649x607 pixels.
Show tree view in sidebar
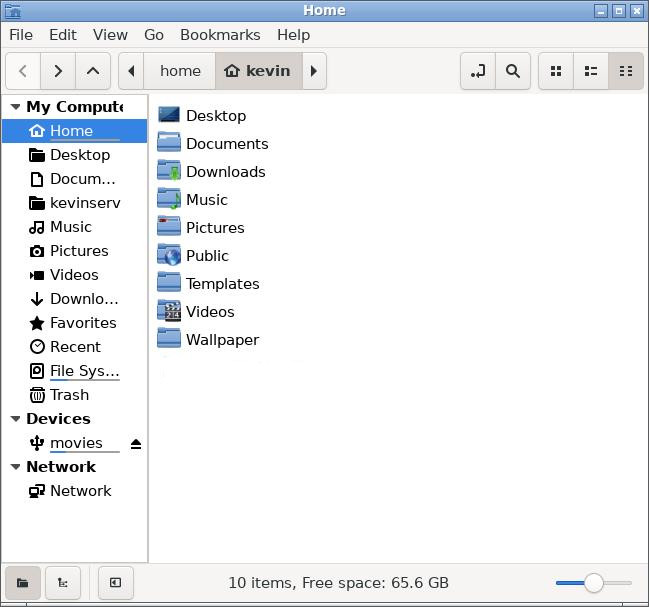63,583
